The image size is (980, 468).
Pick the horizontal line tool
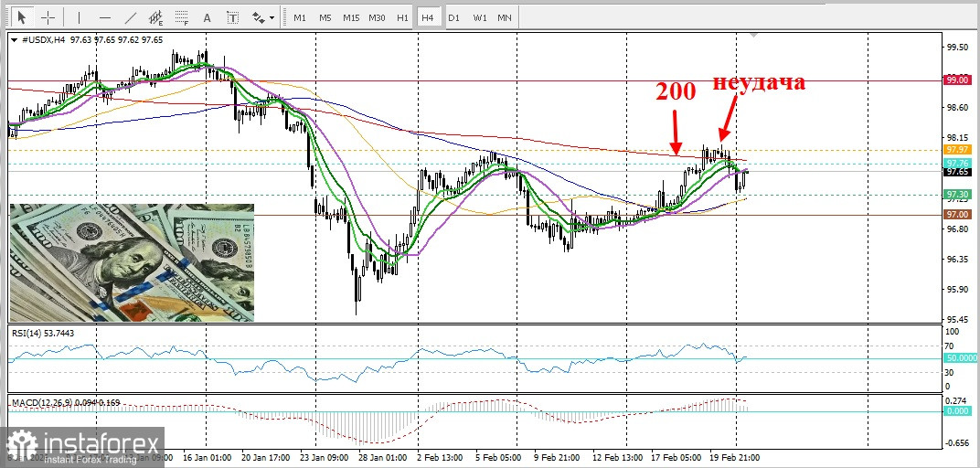click(105, 17)
